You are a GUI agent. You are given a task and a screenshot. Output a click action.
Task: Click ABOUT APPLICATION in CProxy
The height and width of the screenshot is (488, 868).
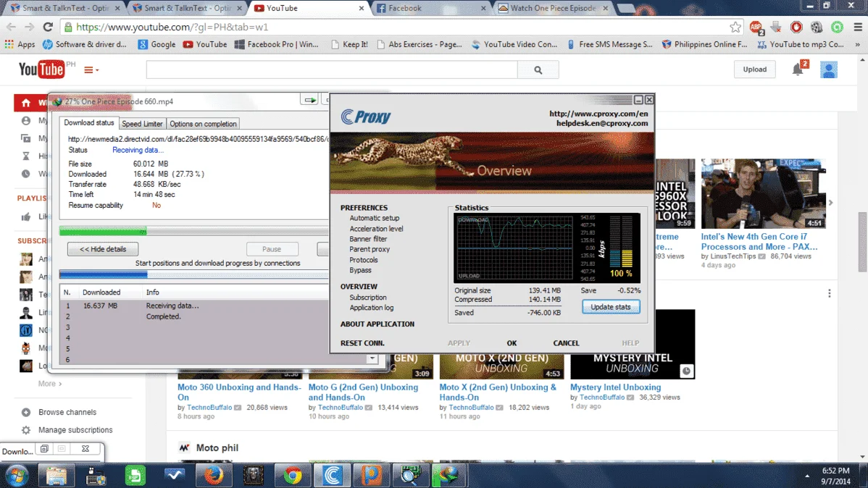[377, 324]
